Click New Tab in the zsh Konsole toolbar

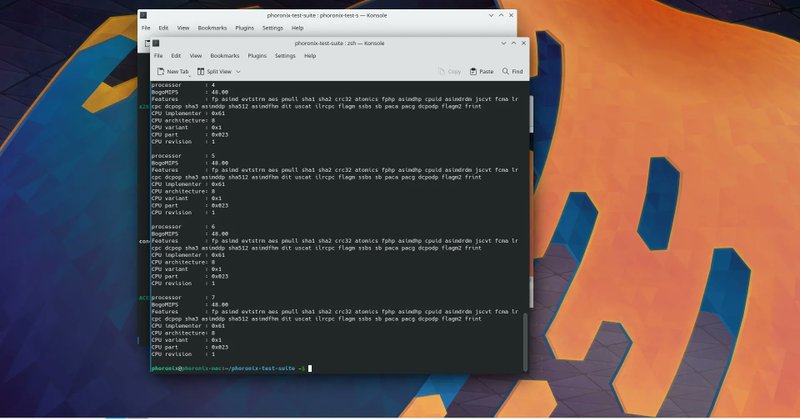[x=173, y=72]
